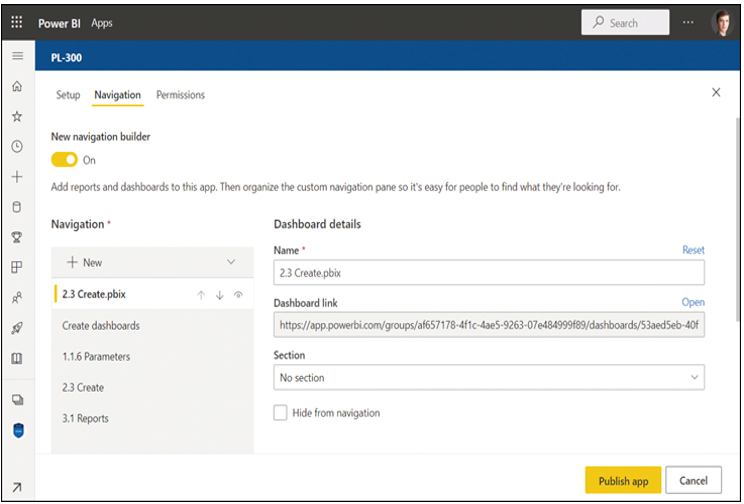The image size is (744, 504).
Task: Select Create dashboards navigation item
Action: [x=152, y=326]
